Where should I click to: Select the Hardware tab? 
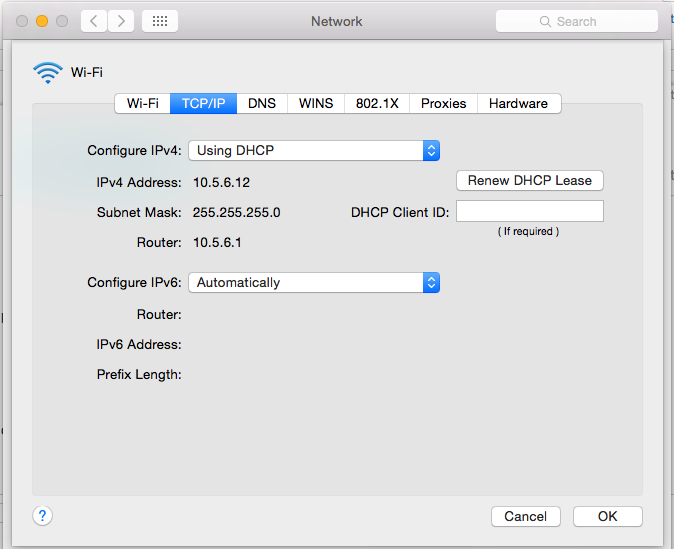pyautogui.click(x=518, y=103)
